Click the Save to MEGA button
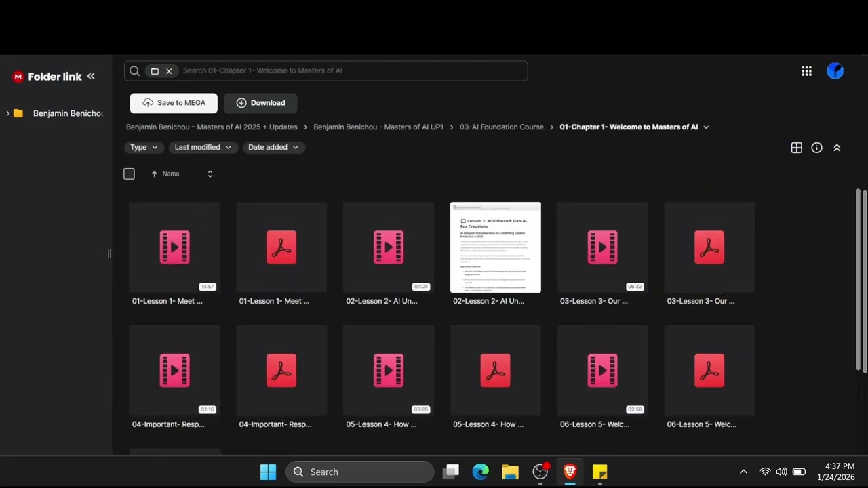Viewport: 868px width, 488px height. tap(174, 103)
